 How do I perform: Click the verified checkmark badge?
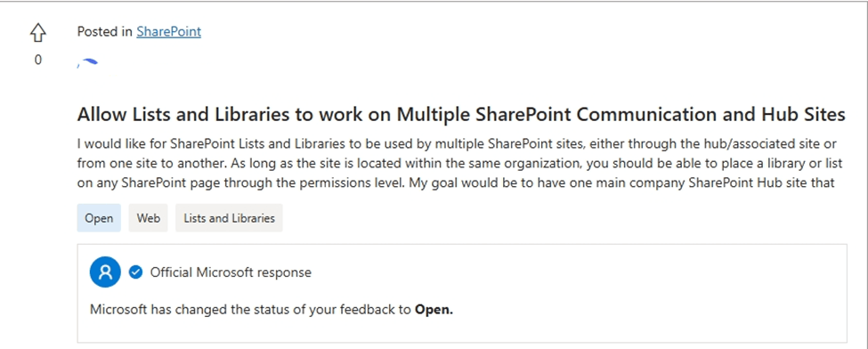tap(135, 272)
